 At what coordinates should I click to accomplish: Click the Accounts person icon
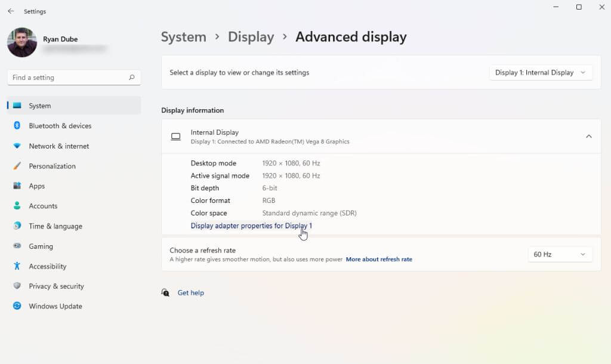17,206
